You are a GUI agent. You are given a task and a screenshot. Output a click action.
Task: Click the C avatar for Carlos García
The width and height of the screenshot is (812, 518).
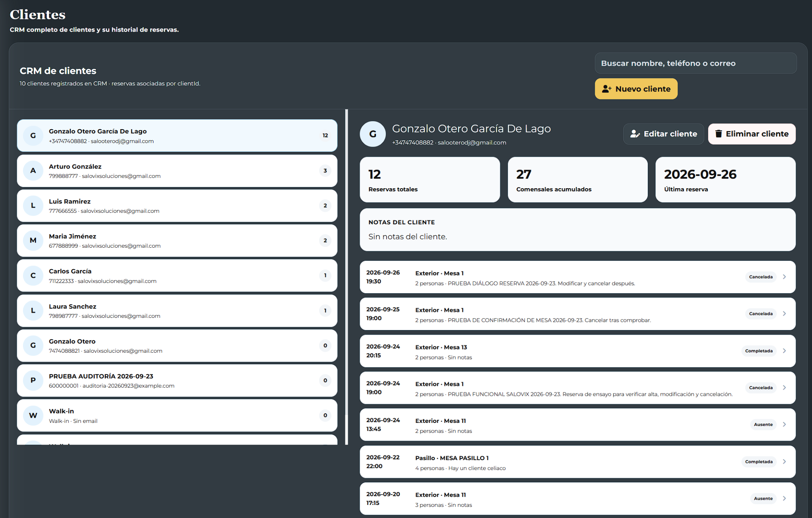[x=33, y=275]
